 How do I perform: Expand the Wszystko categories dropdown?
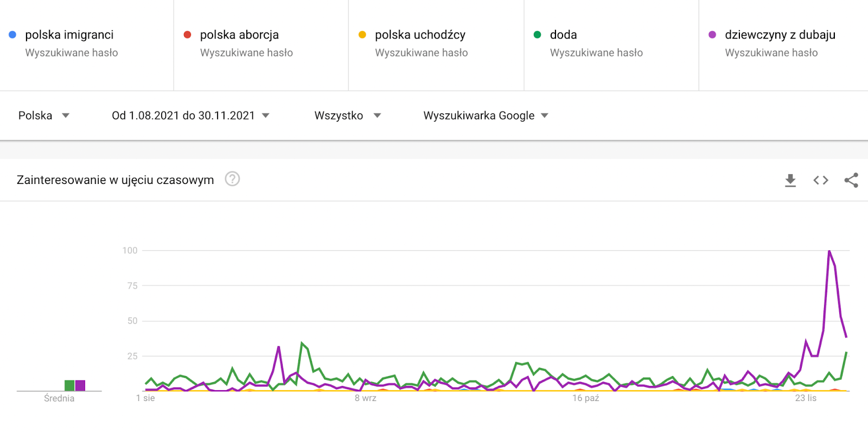(348, 116)
